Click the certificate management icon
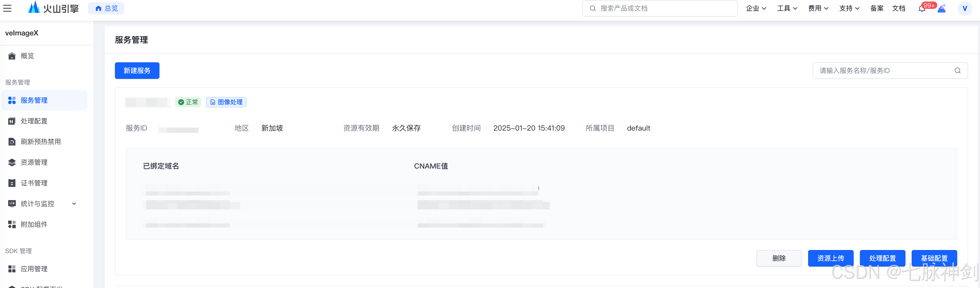This screenshot has height=288, width=980. [x=12, y=183]
